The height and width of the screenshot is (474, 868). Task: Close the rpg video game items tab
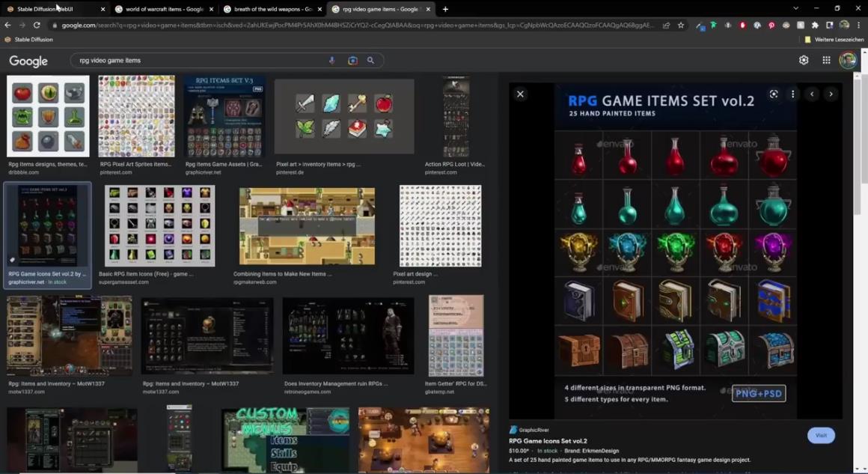coord(428,9)
